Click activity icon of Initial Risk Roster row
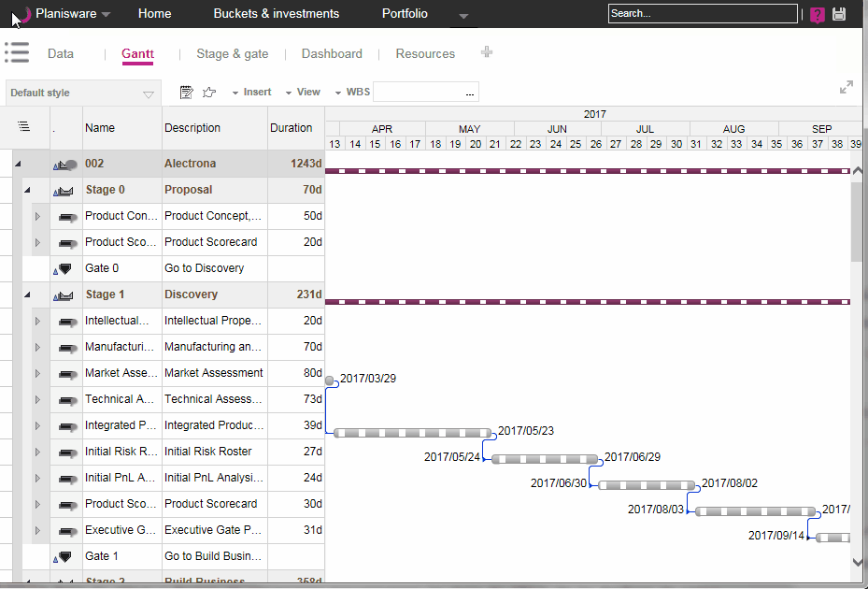868x589 pixels. 67,453
